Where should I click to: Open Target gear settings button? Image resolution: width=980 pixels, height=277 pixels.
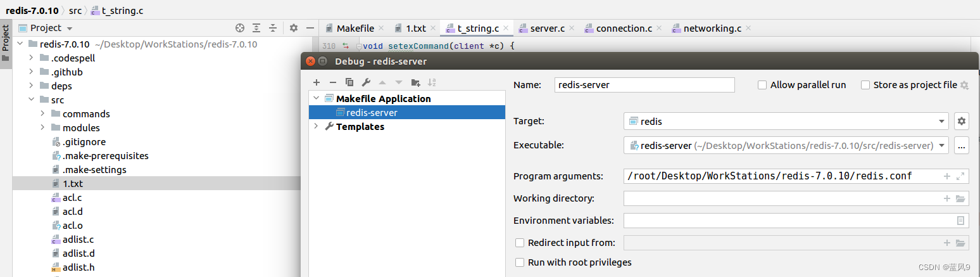pyautogui.click(x=961, y=121)
